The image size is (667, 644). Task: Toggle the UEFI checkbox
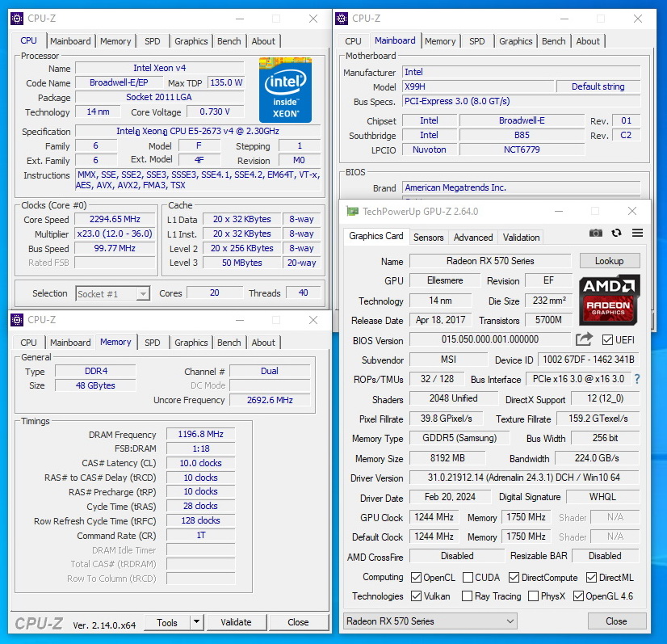coord(607,340)
